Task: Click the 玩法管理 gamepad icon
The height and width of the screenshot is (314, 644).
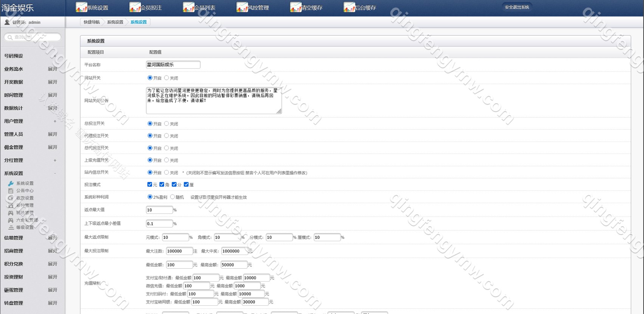Action: coord(11,213)
